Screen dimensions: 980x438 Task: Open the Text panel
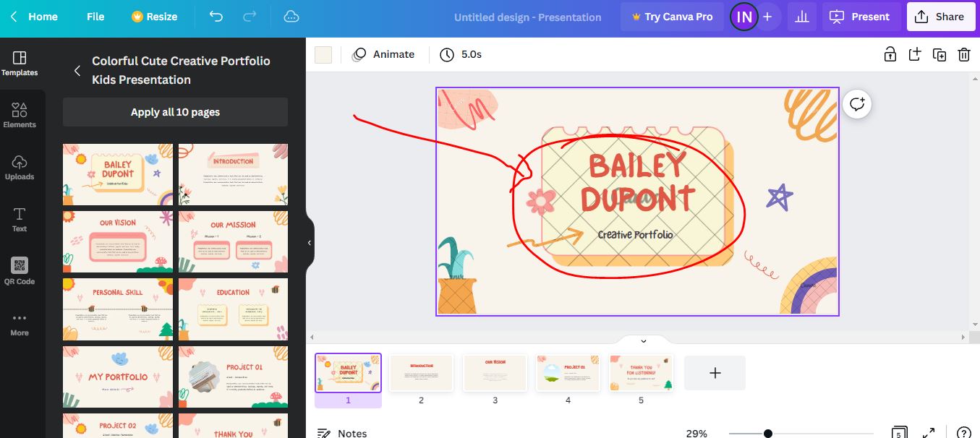pyautogui.click(x=20, y=220)
